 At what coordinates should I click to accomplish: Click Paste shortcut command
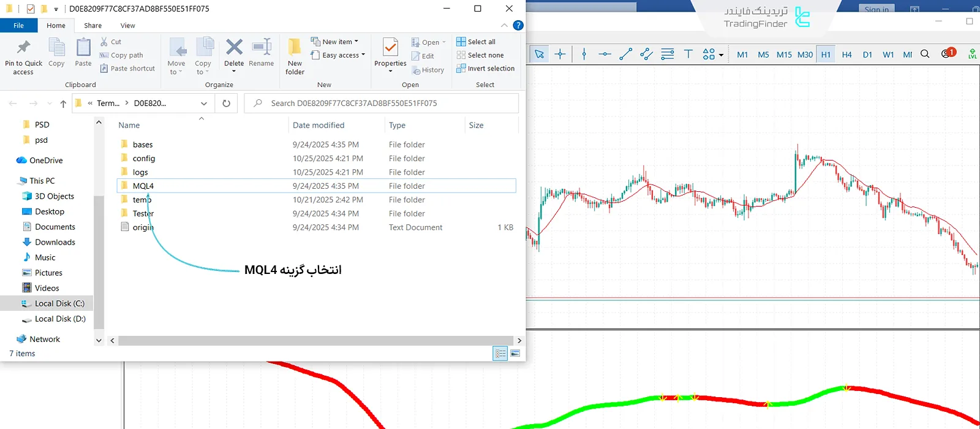pyautogui.click(x=127, y=69)
